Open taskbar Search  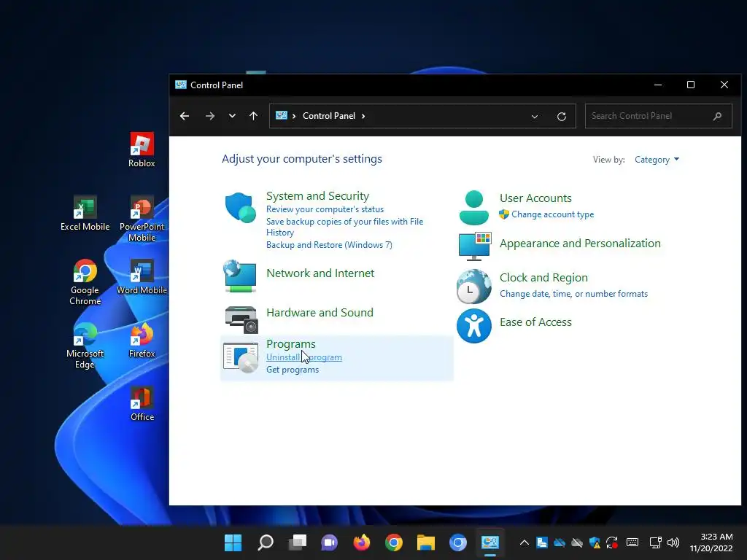pos(266,542)
